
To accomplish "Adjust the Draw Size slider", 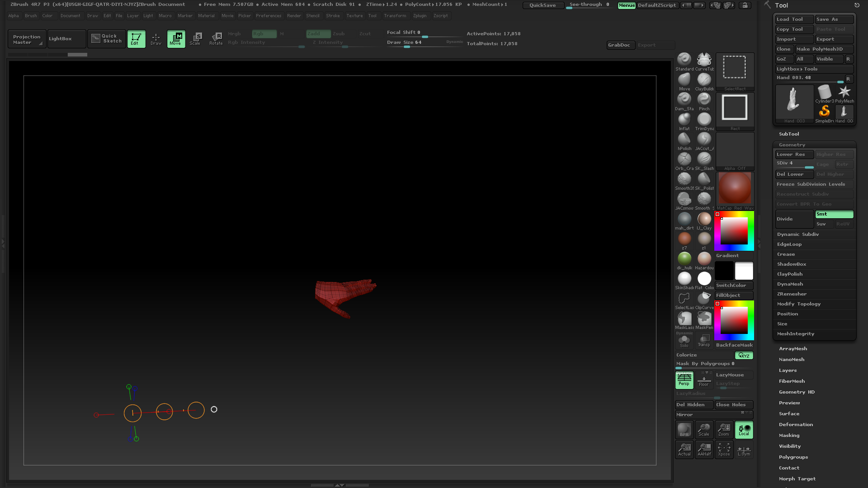I will (406, 47).
